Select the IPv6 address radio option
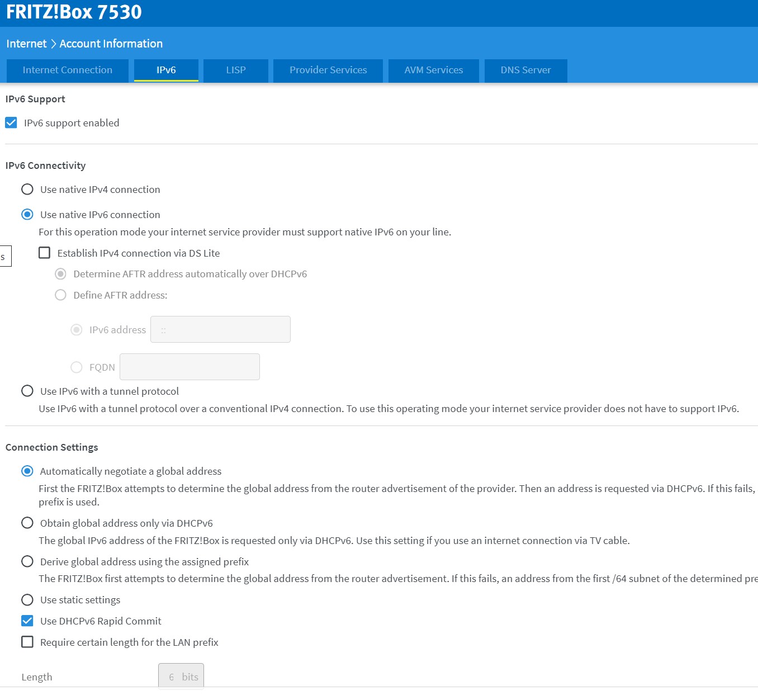 coord(77,330)
